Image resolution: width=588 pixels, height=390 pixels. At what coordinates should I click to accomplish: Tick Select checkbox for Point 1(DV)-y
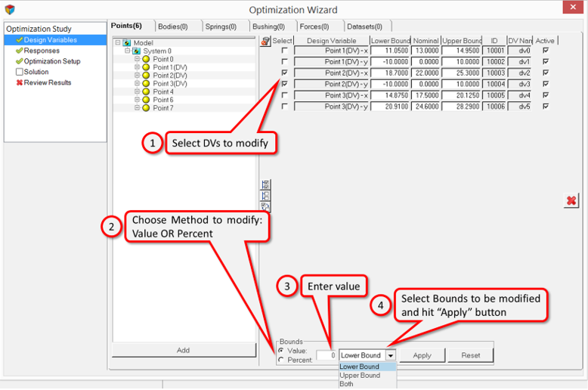pyautogui.click(x=285, y=61)
